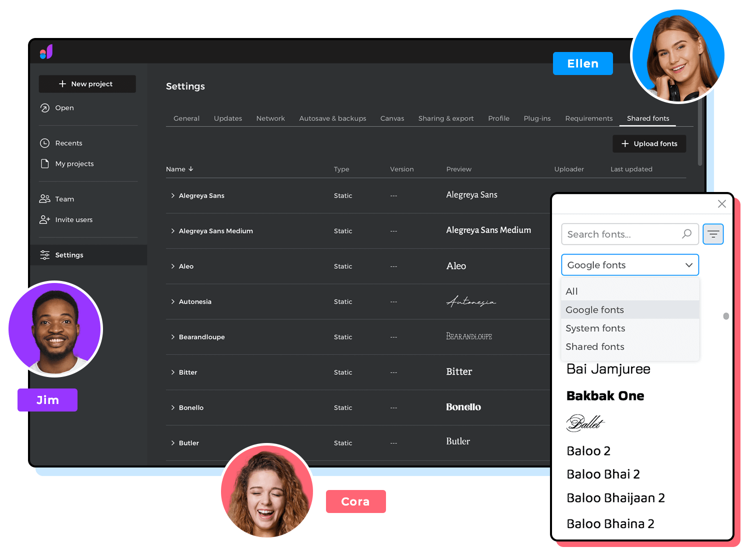
Task: Click the Autonesia script preview
Action: tap(471, 301)
